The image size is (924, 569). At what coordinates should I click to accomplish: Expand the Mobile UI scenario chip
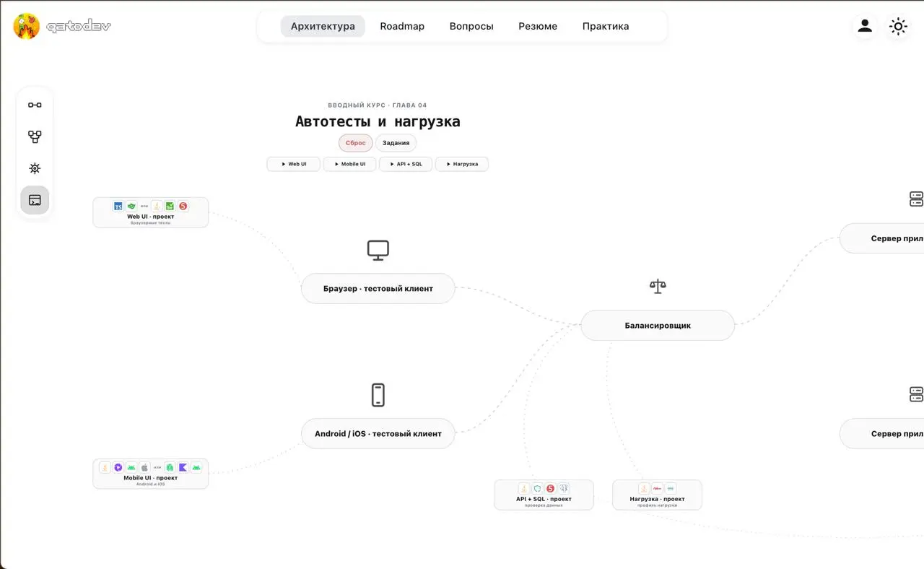pos(349,164)
